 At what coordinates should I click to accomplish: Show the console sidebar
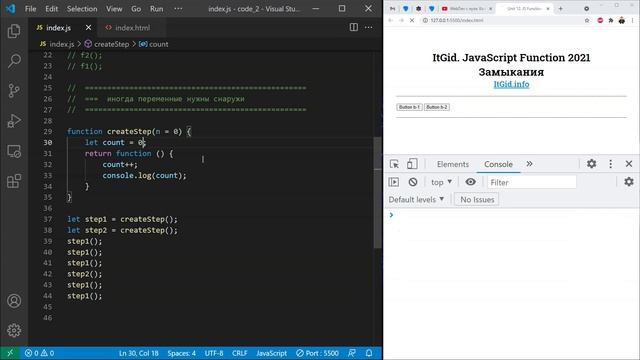[393, 182]
